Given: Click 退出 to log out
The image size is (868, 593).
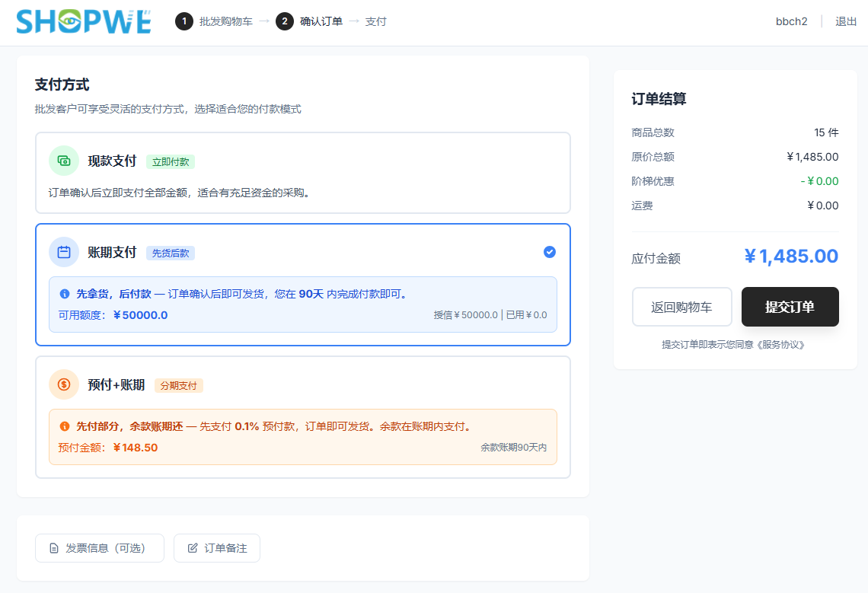Looking at the screenshot, I should pyautogui.click(x=846, y=21).
